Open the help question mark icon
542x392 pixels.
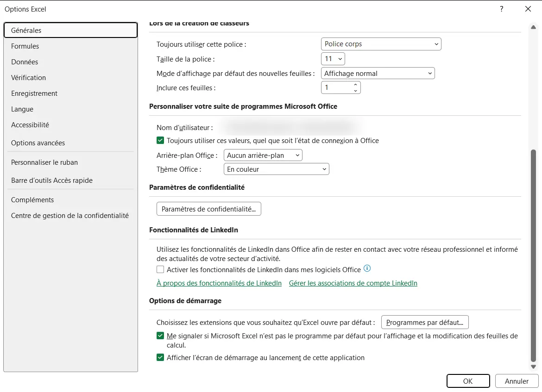click(501, 9)
